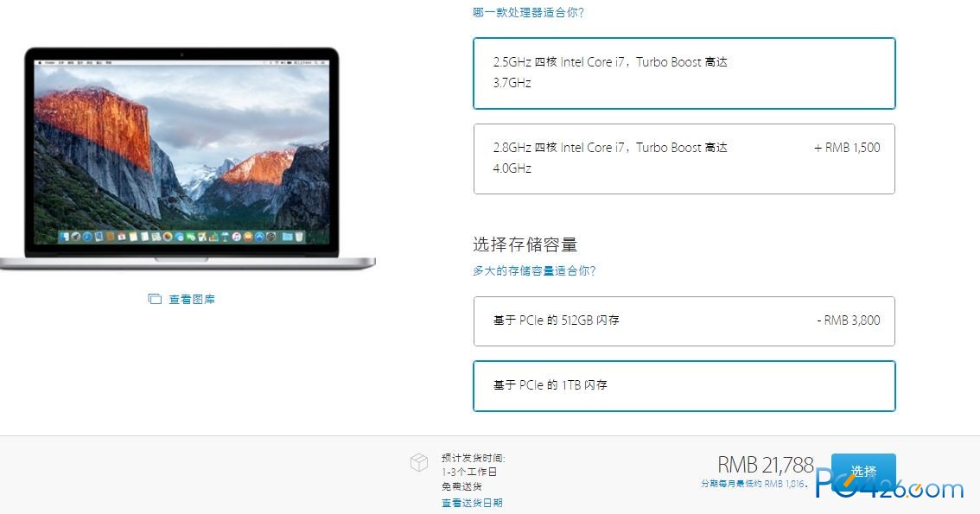980x514 pixels.
Task: Click the + RMB 1,500 price label
Action: click(847, 148)
